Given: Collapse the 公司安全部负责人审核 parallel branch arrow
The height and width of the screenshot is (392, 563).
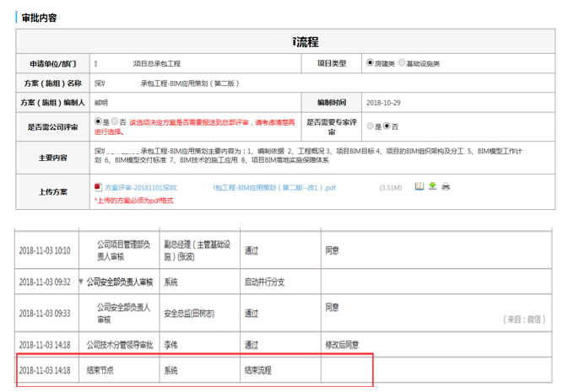Looking at the screenshot, I should (x=81, y=282).
